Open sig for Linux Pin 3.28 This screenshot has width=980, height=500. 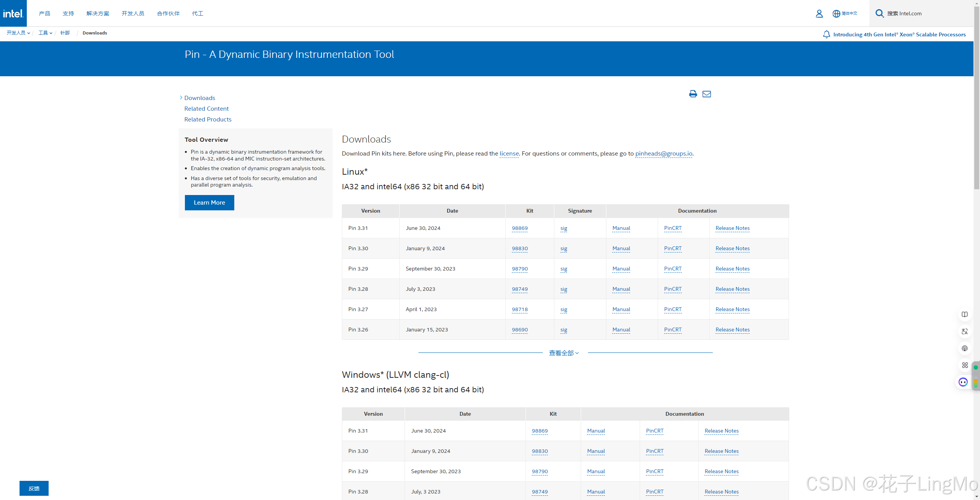(x=564, y=289)
